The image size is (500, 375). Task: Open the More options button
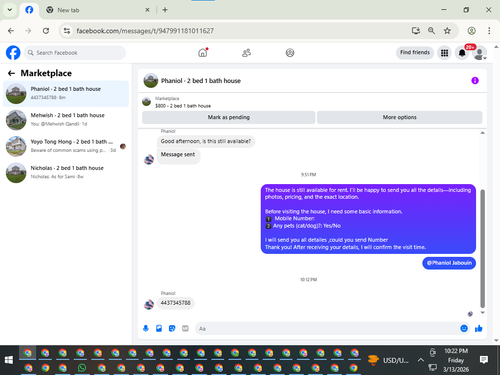click(x=399, y=117)
